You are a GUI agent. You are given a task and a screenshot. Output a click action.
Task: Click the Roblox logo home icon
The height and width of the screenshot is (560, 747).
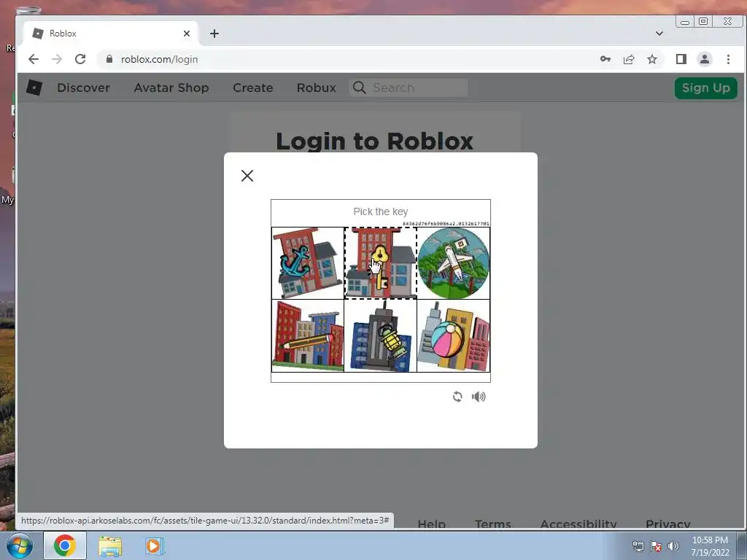coord(34,87)
